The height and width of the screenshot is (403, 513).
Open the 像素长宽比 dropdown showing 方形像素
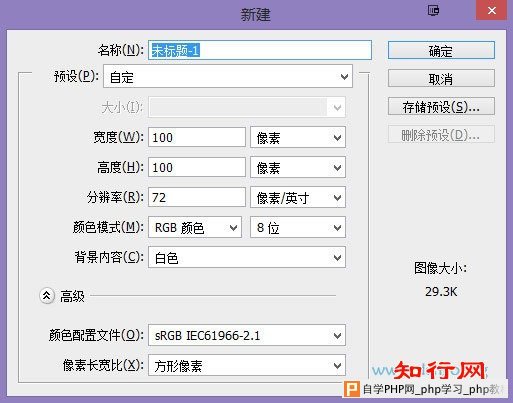[x=247, y=365]
